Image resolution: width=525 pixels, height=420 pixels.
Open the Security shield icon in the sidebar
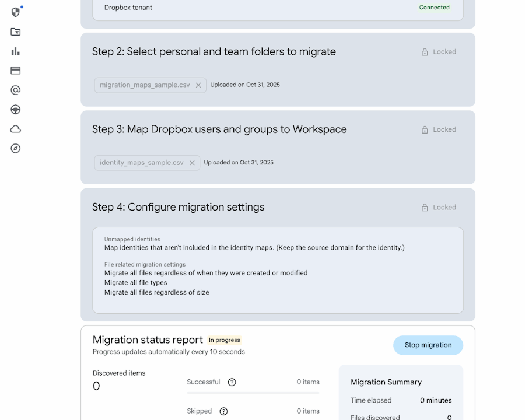coord(15,12)
